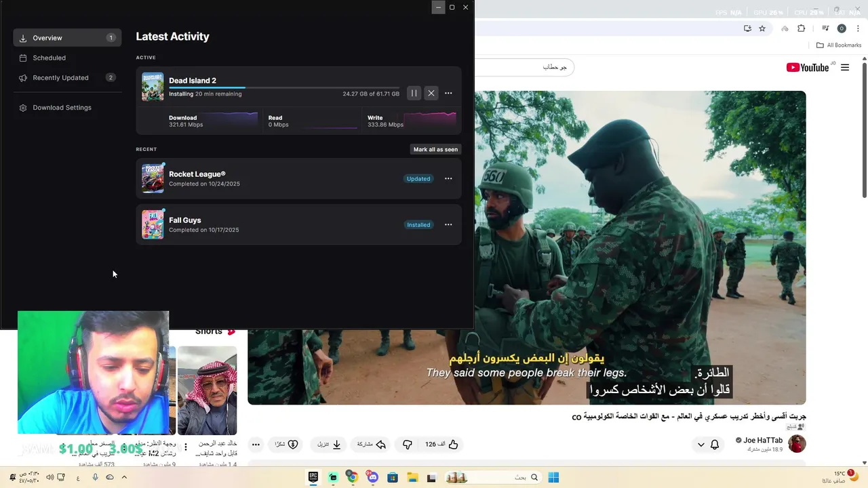Click the Rocket League® title text
Screen dimensions: 868x488
click(197, 174)
